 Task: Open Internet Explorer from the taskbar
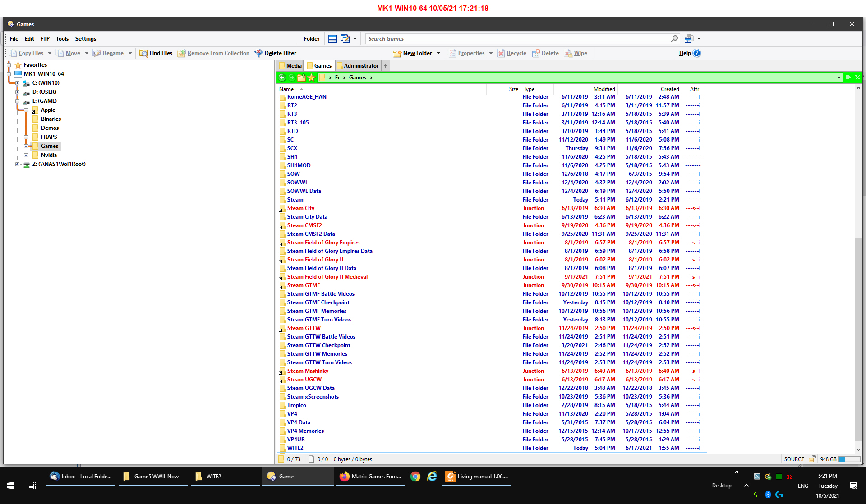[x=432, y=477]
